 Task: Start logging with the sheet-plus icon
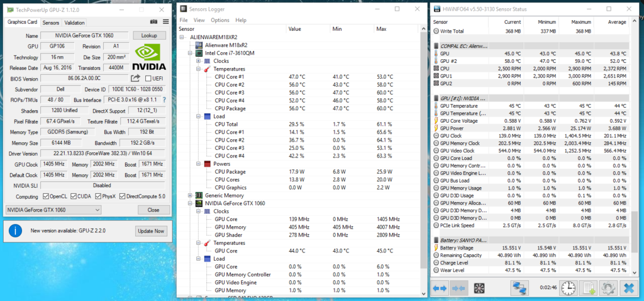click(x=589, y=288)
